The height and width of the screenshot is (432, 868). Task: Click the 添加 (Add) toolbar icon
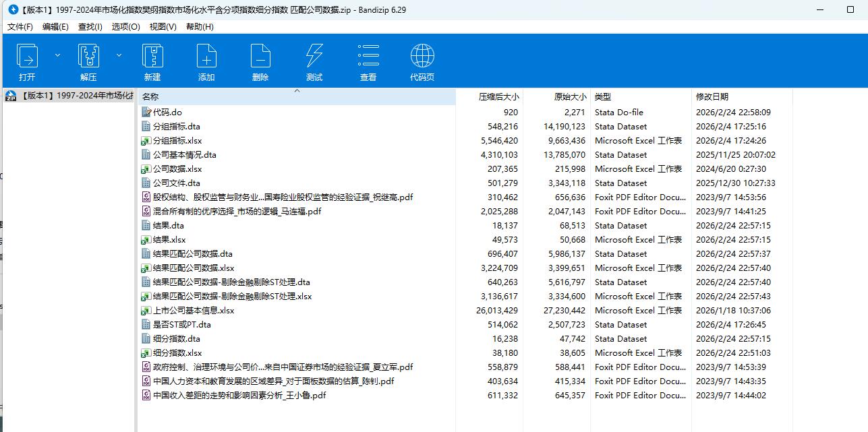(x=206, y=55)
